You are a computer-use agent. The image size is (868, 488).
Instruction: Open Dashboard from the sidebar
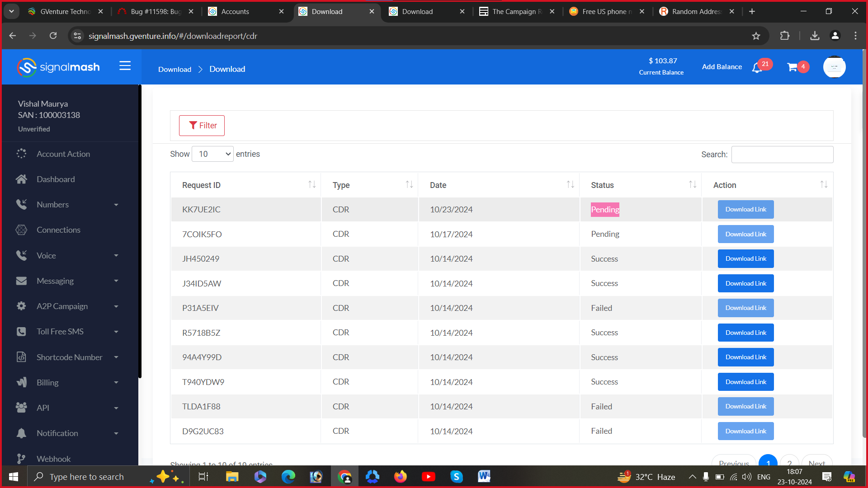click(x=56, y=179)
